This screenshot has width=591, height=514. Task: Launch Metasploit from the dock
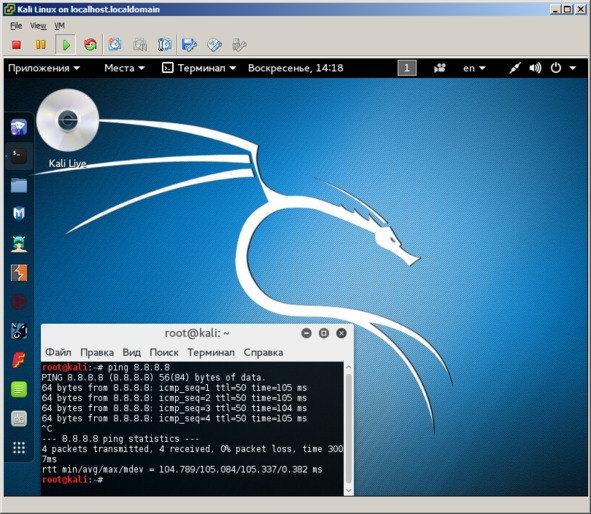click(x=19, y=214)
